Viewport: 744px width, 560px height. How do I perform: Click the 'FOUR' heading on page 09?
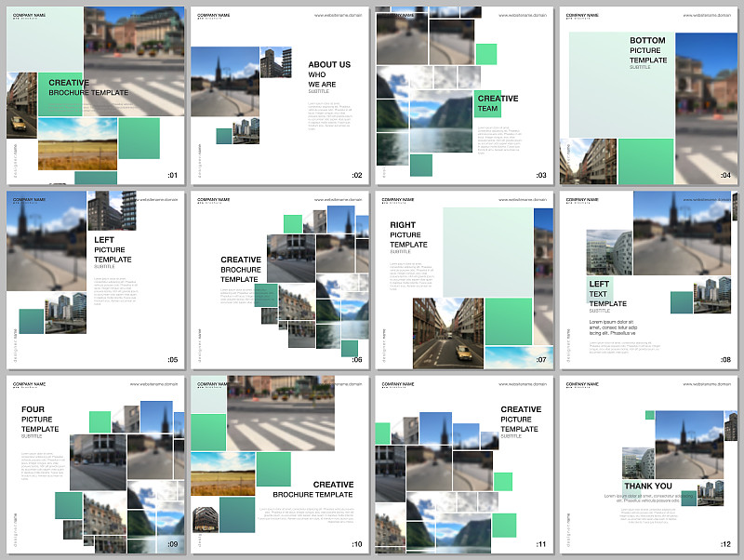[x=33, y=409]
